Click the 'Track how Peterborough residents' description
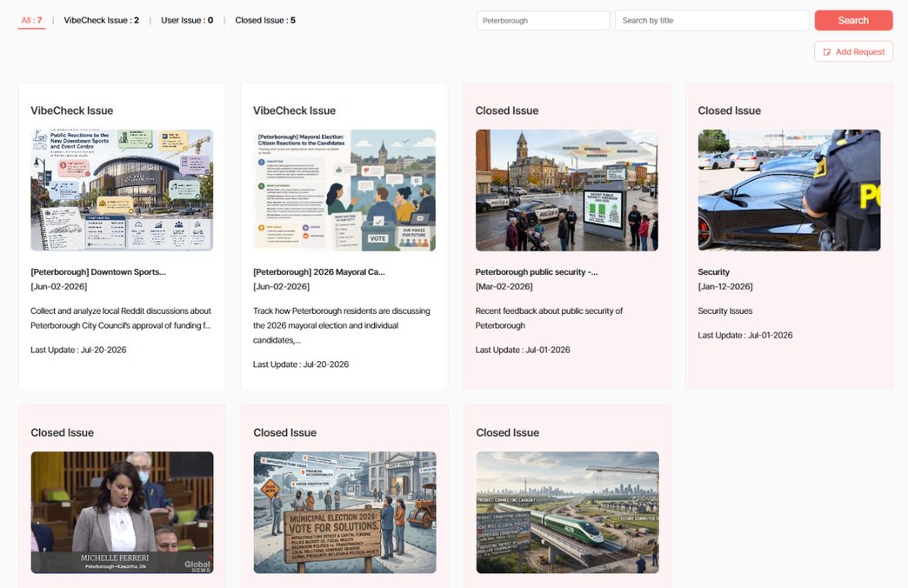The height and width of the screenshot is (588, 908). [342, 325]
